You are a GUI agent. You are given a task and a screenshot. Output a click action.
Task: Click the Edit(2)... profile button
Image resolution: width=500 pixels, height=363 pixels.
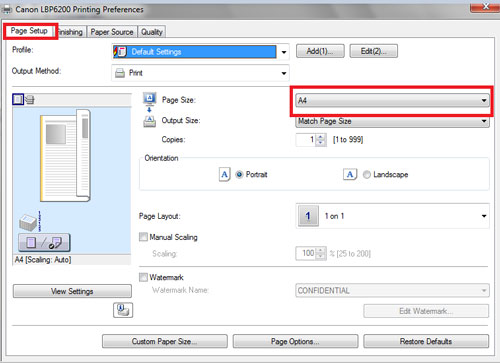(373, 51)
